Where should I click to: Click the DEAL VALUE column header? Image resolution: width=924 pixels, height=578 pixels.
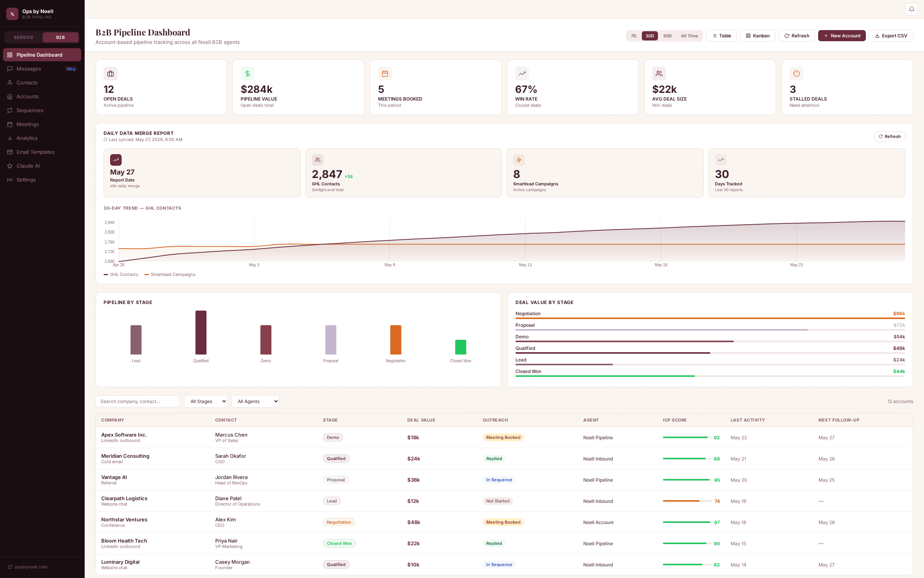421,420
